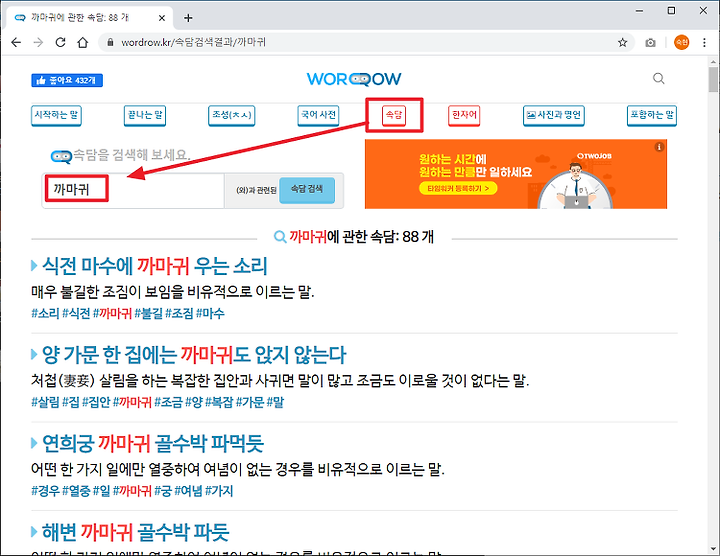Click the site lock icon in address bar
Image resolution: width=720 pixels, height=556 pixels.
tap(110, 43)
